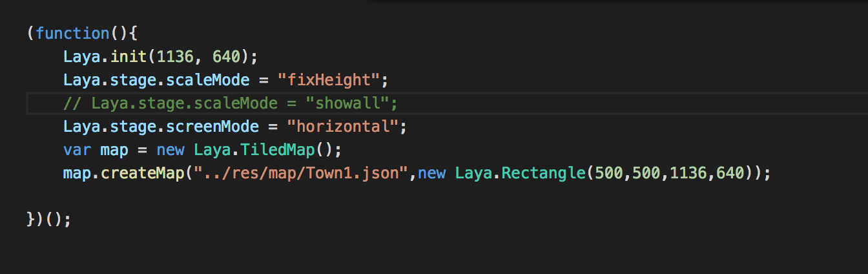
Task: Place cursor in Laya.init call
Action: point(161,57)
